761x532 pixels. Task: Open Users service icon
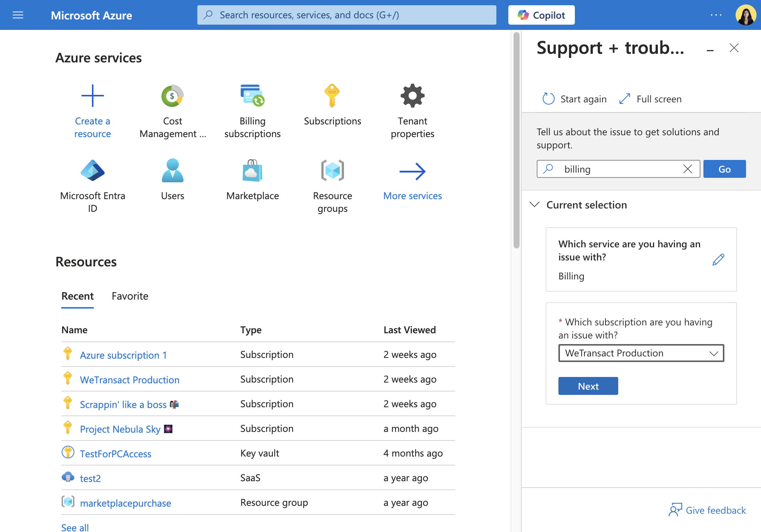(x=172, y=170)
